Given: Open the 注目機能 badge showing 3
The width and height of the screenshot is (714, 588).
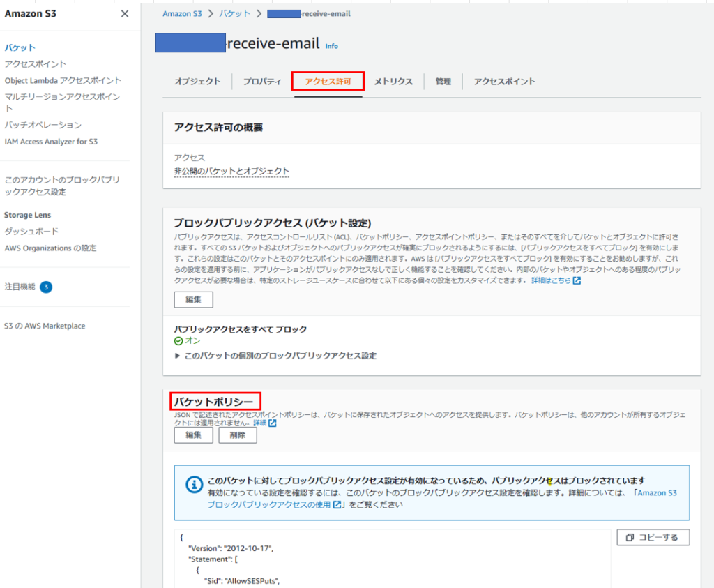Looking at the screenshot, I should 46,287.
